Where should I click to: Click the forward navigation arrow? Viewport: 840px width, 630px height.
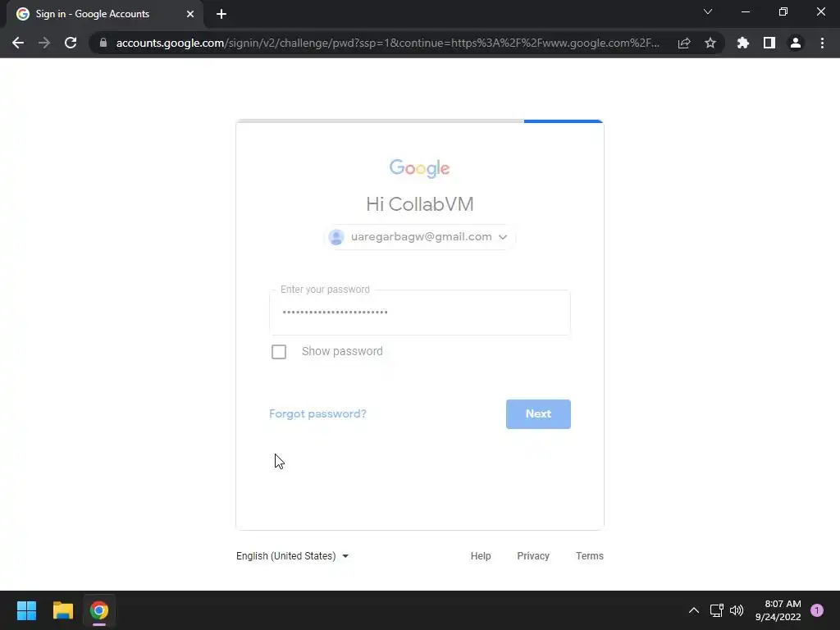44,43
